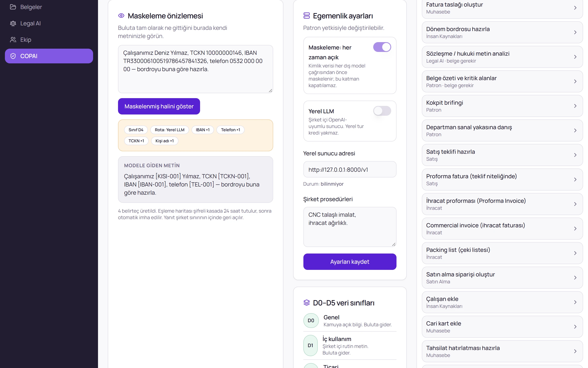This screenshot has width=588, height=368.
Task: Click the IBAN ×1 tag
Action: point(202,130)
